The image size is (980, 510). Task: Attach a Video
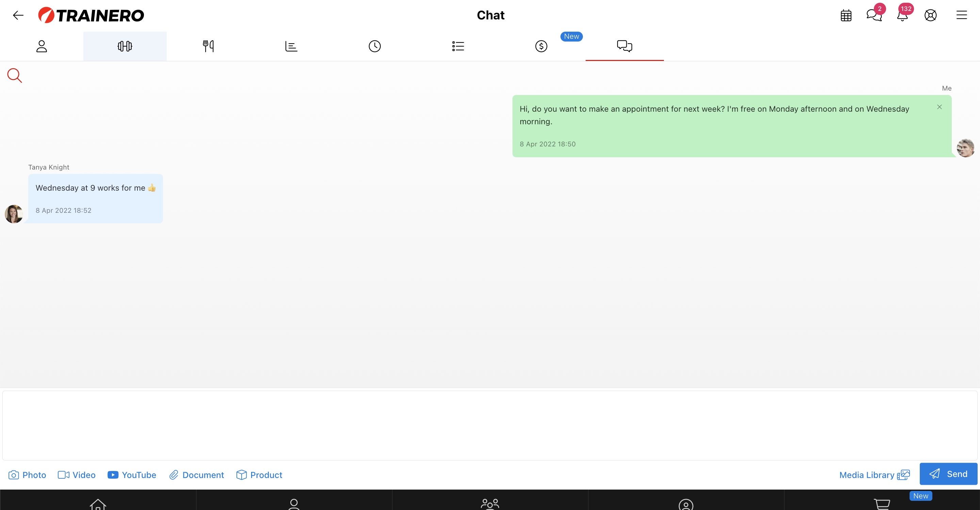point(77,475)
